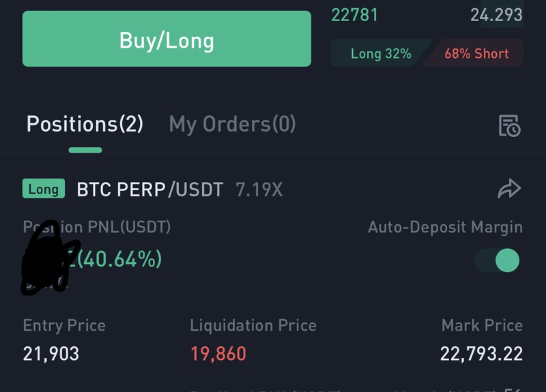Tap the 7.19X leverage label
Screen dimensions: 546x392
(x=259, y=190)
